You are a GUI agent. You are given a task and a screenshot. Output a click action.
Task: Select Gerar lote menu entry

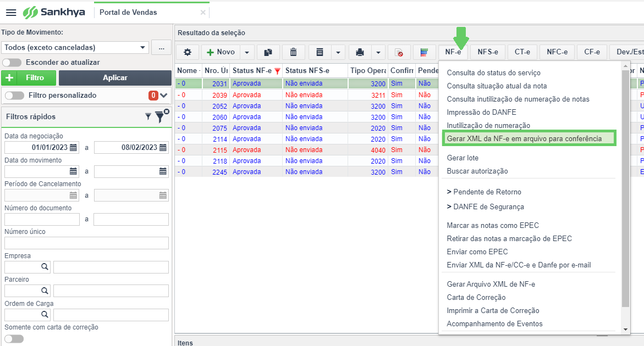click(x=463, y=158)
